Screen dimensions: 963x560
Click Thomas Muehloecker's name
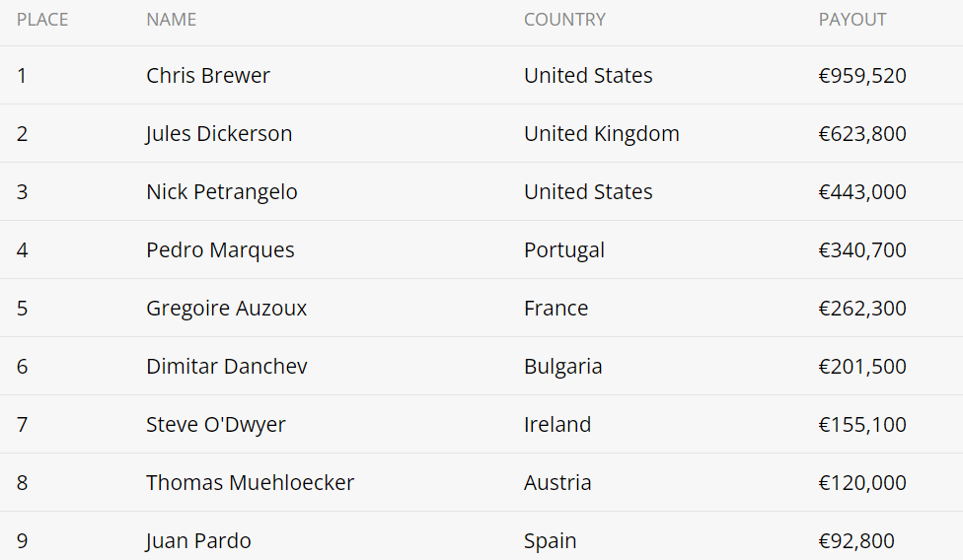(250, 483)
